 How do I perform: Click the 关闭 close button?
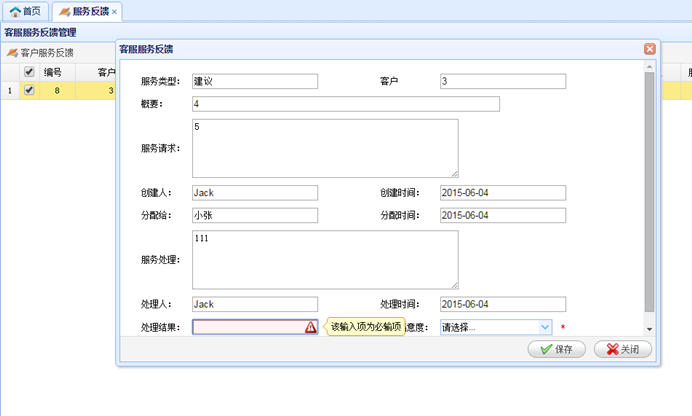click(623, 349)
